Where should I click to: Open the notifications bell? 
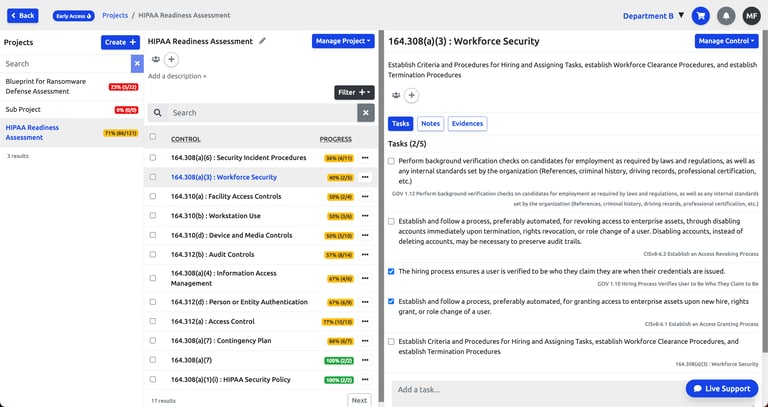click(726, 16)
